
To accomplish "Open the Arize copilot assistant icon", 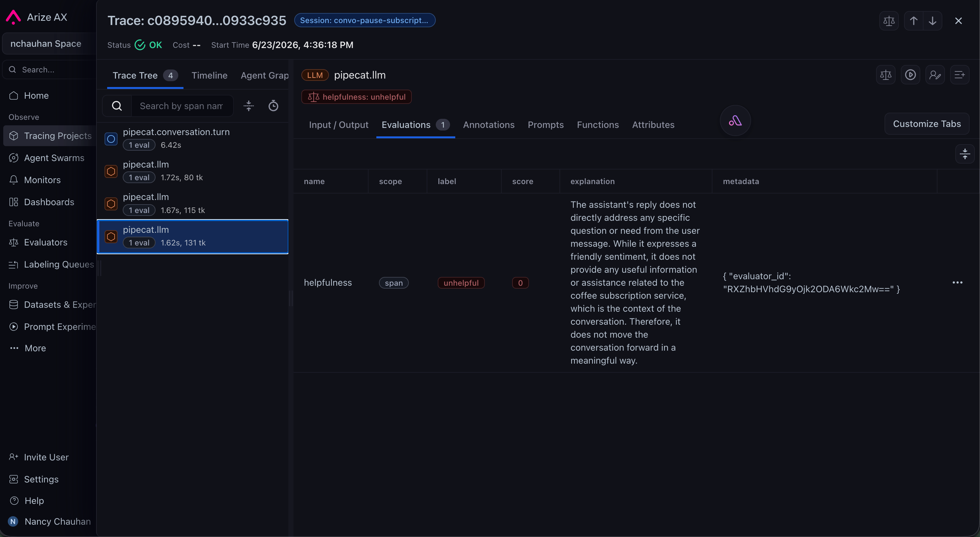I will point(735,120).
